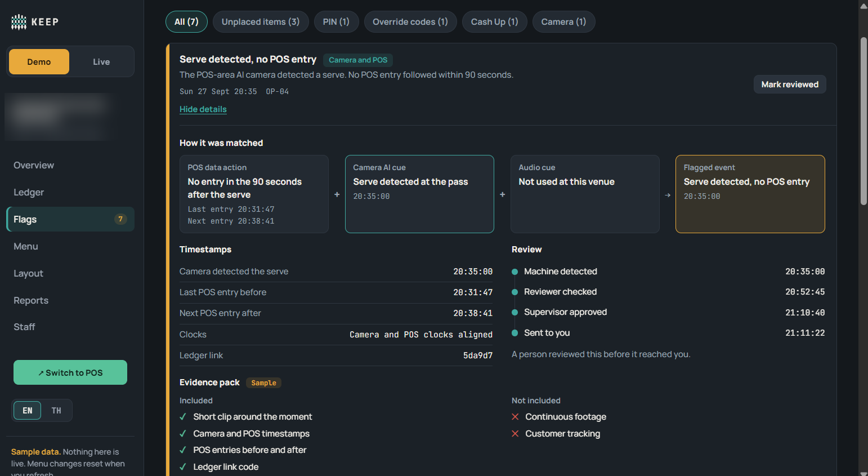The width and height of the screenshot is (868, 476).
Task: Click the Flagged event card
Action: pyautogui.click(x=750, y=194)
